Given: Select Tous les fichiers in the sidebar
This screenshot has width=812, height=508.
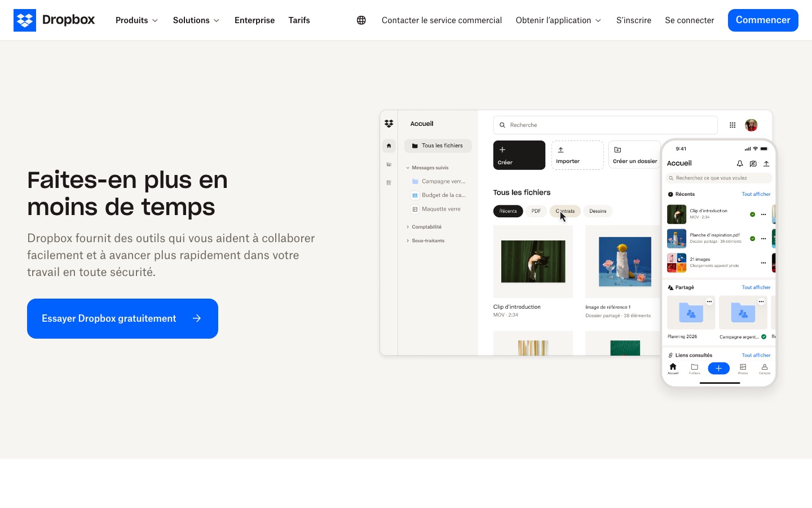Looking at the screenshot, I should click(438, 146).
